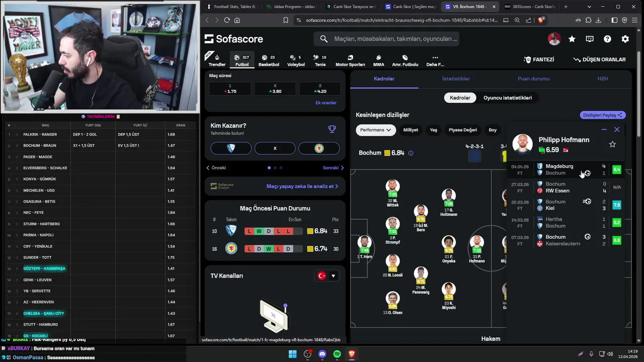The image size is (644, 362).
Task: Open browser downloads icon
Action: coord(598,20)
